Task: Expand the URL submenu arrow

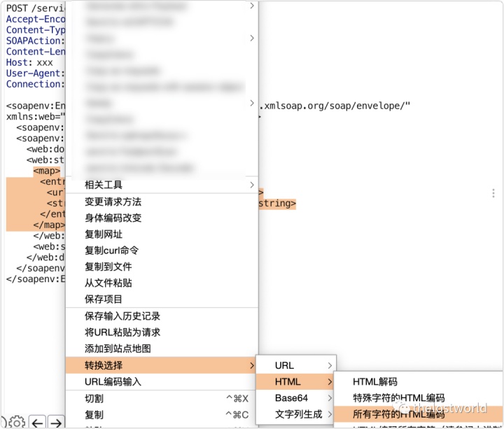Action: [x=330, y=365]
